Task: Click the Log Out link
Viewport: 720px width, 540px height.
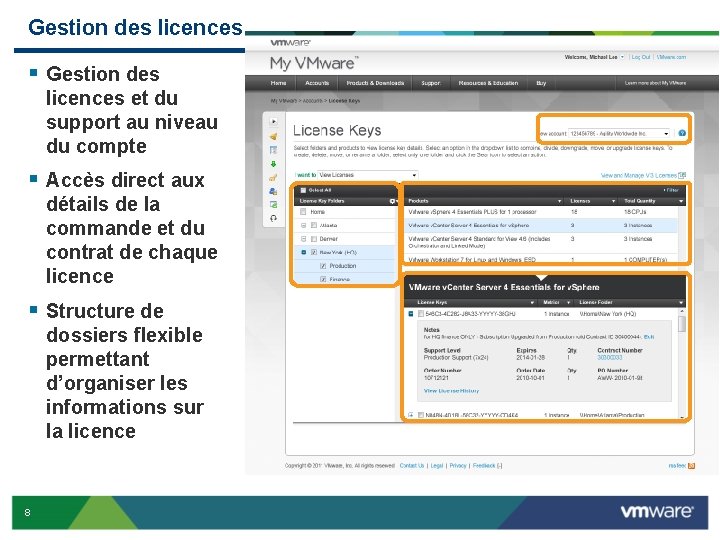Action: coord(641,57)
